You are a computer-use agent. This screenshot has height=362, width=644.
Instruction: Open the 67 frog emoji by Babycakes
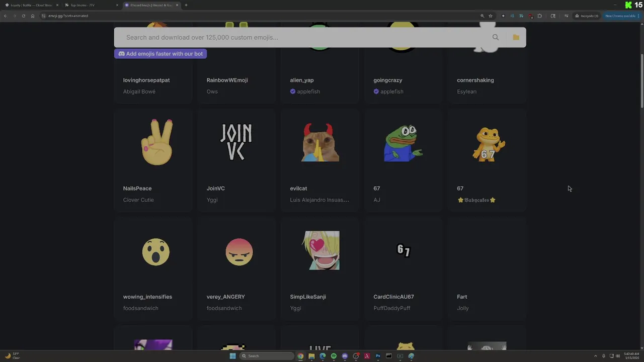(488, 144)
